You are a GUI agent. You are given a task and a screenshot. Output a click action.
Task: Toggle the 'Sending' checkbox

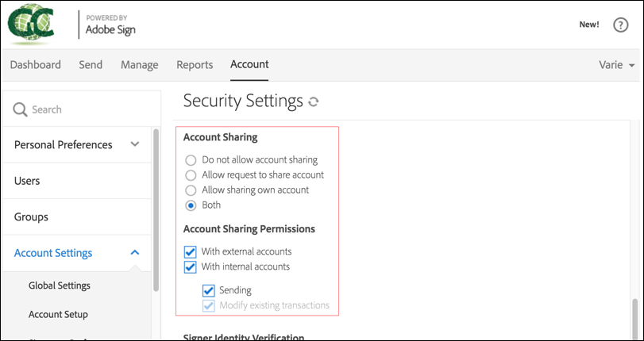[209, 290]
